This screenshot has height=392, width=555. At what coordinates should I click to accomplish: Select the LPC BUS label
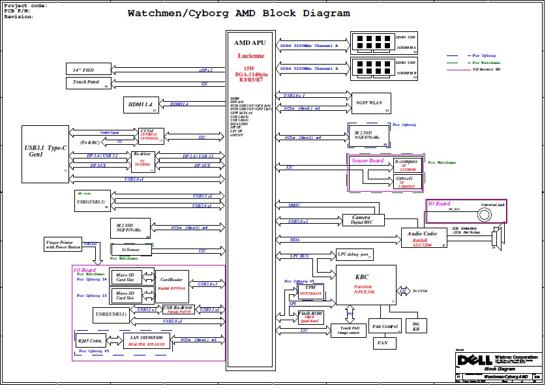299,256
